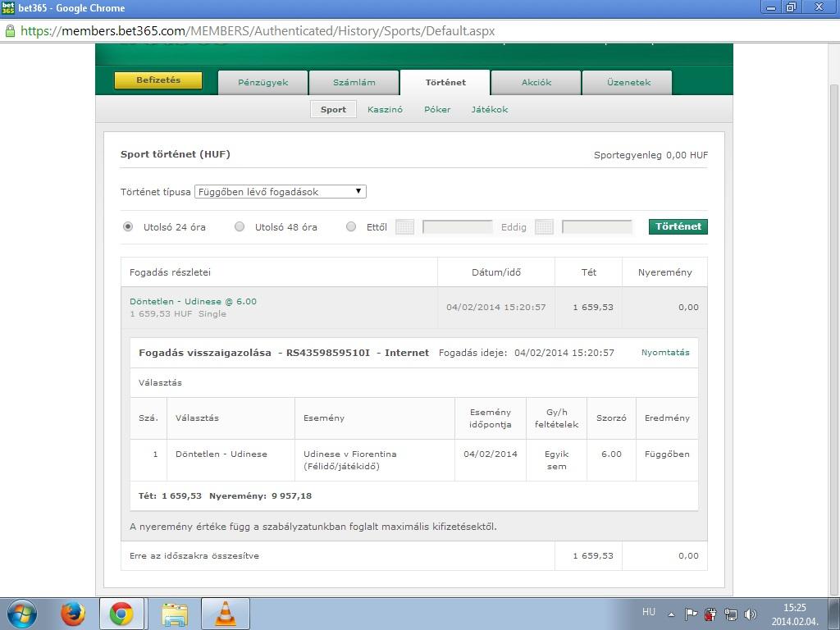The image size is (840, 630).
Task: Open the Ettől date calendar picker icon
Action: point(404,227)
